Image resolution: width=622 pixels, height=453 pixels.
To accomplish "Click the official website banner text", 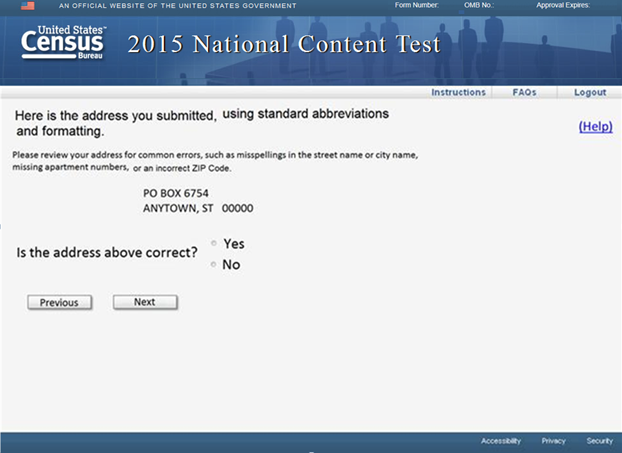I will [x=178, y=6].
